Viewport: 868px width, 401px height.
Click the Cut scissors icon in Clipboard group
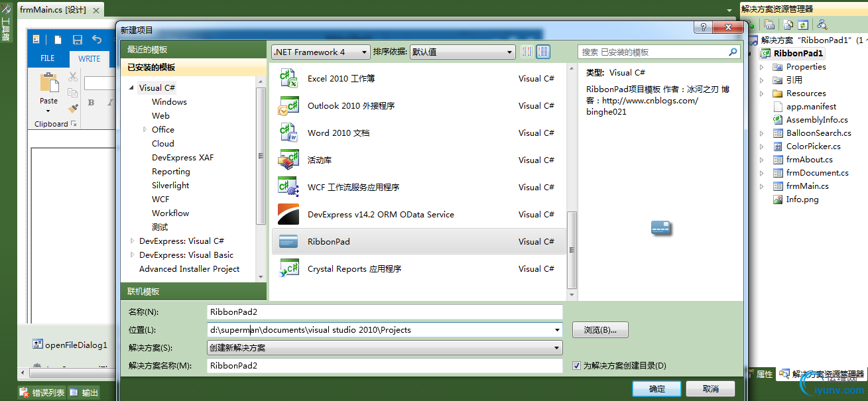pyautogui.click(x=73, y=78)
